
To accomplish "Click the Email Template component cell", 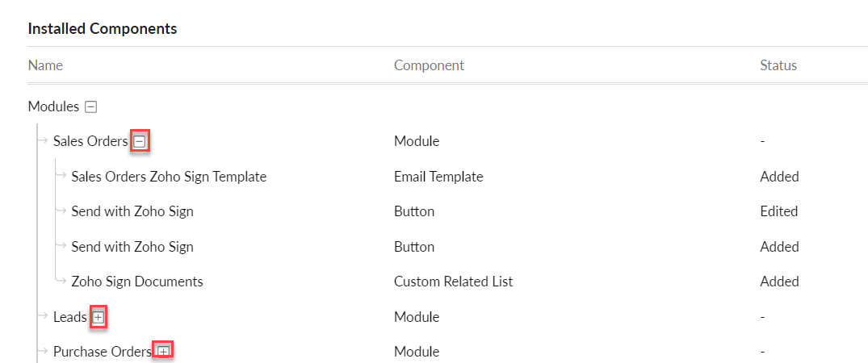I will 438,177.
